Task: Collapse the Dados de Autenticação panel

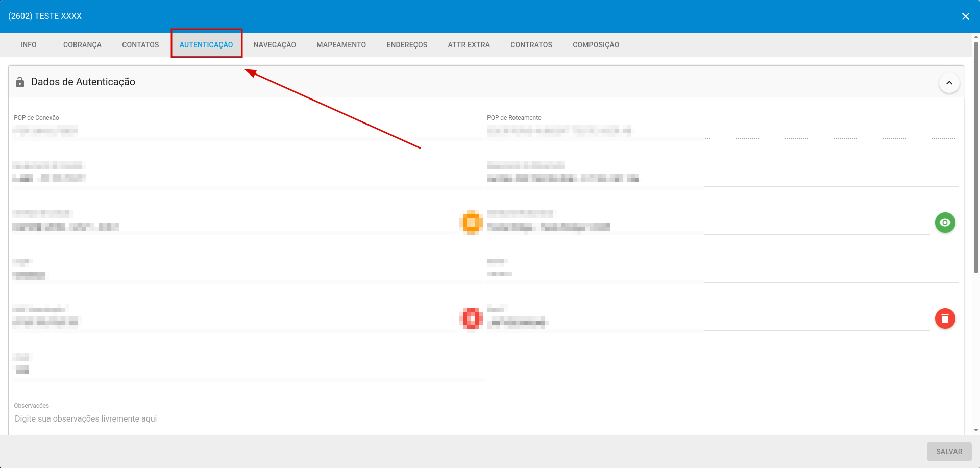Action: tap(949, 83)
